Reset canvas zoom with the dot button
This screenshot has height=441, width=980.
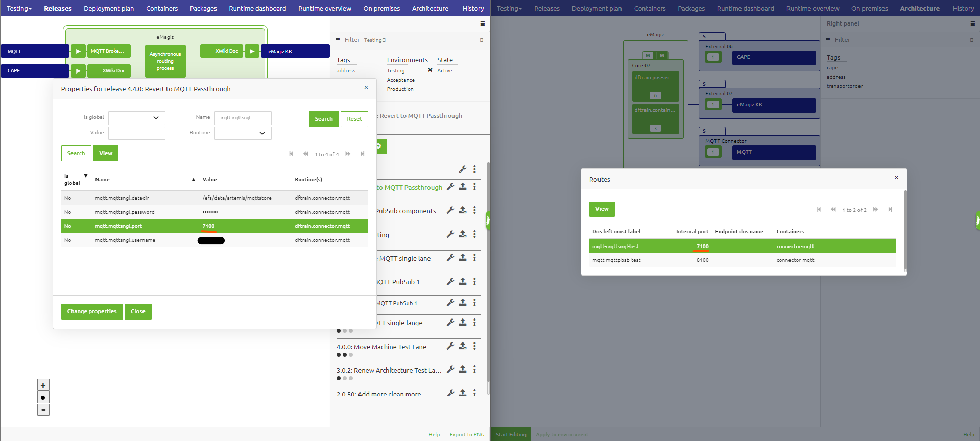pos(43,398)
